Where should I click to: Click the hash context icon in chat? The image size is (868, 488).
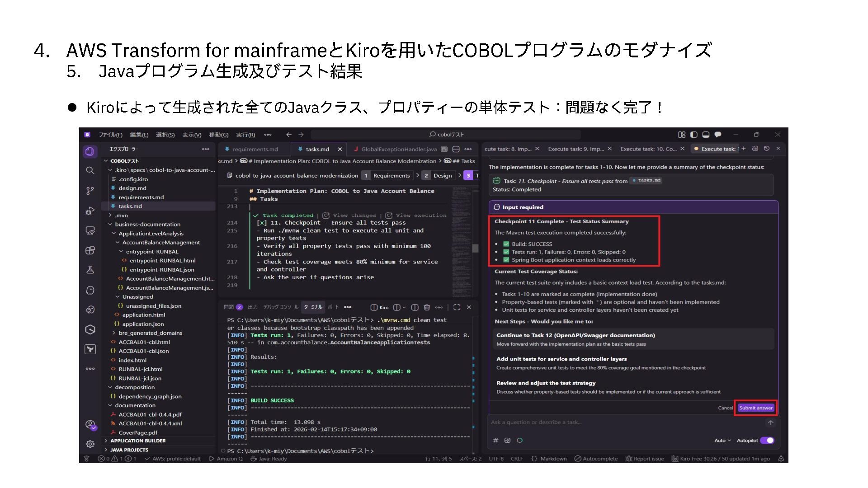pyautogui.click(x=495, y=440)
